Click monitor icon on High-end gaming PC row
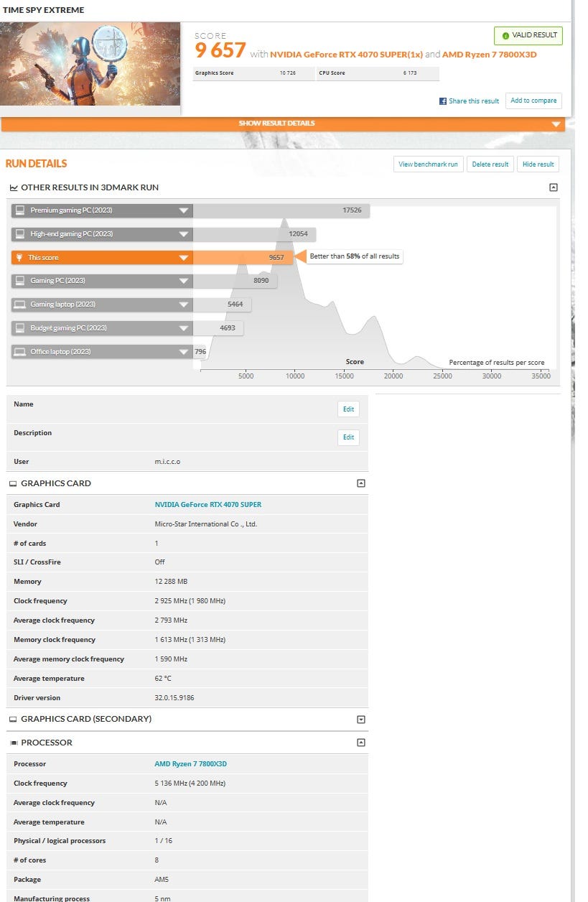 pos(20,234)
